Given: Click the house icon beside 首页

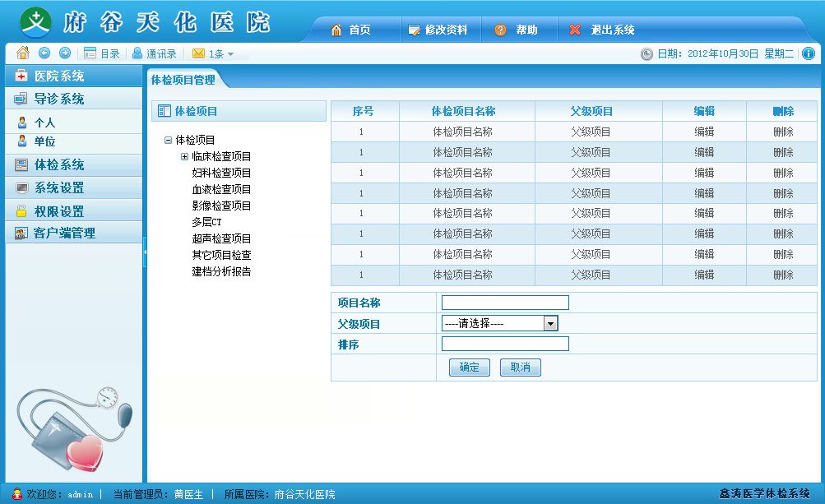Looking at the screenshot, I should [x=336, y=30].
